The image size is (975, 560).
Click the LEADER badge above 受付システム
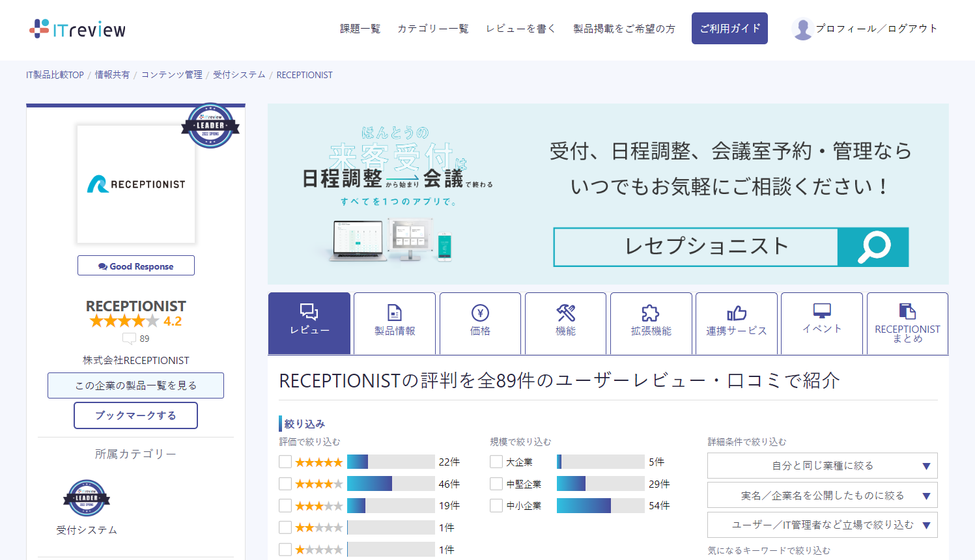coord(87,498)
